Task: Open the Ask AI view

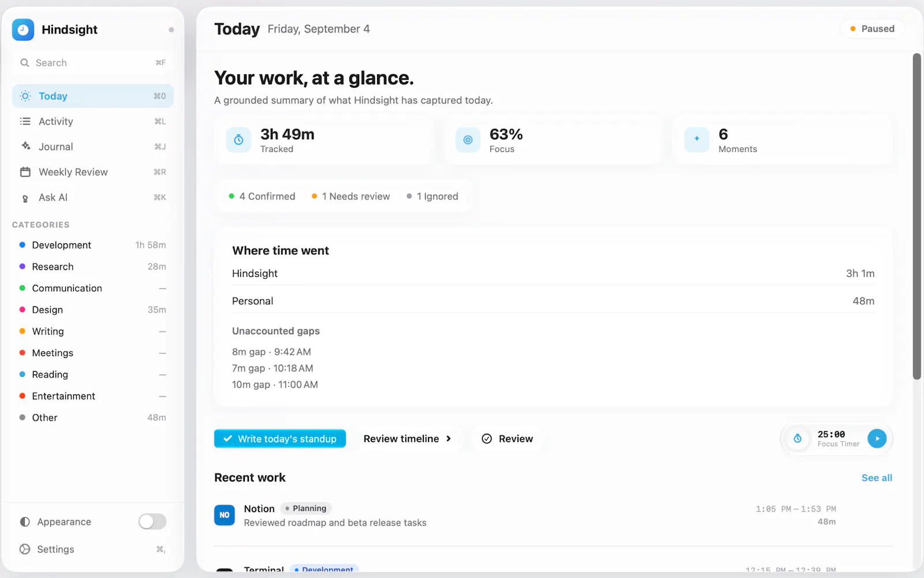Action: (x=93, y=198)
